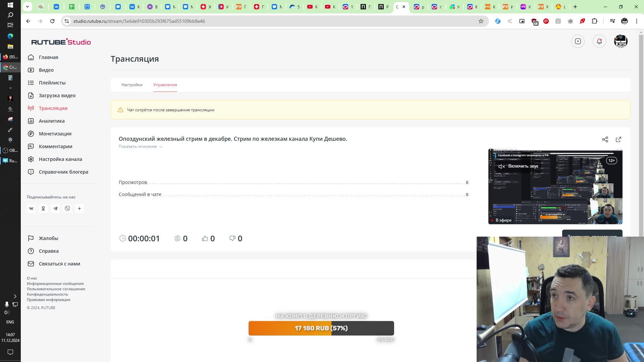The image size is (644, 362).
Task: Click the Пользовательское соглашение link
Action: [x=56, y=289]
